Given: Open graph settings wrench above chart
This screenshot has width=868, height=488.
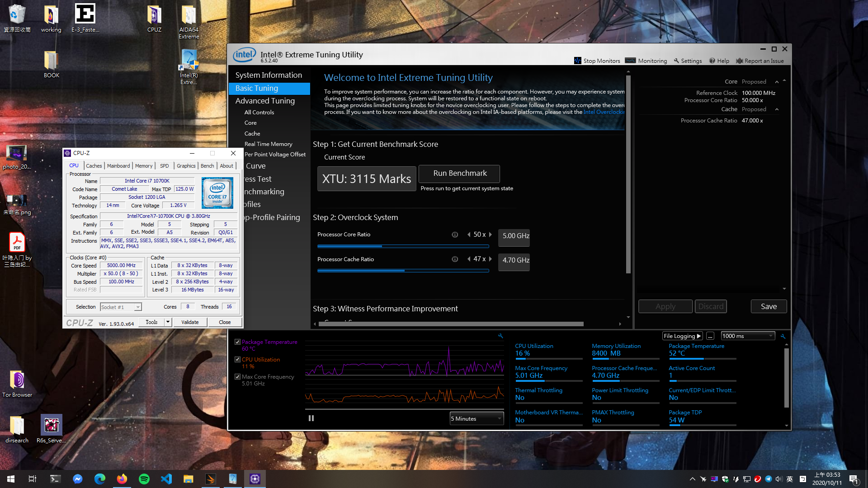Looking at the screenshot, I should tap(500, 336).
